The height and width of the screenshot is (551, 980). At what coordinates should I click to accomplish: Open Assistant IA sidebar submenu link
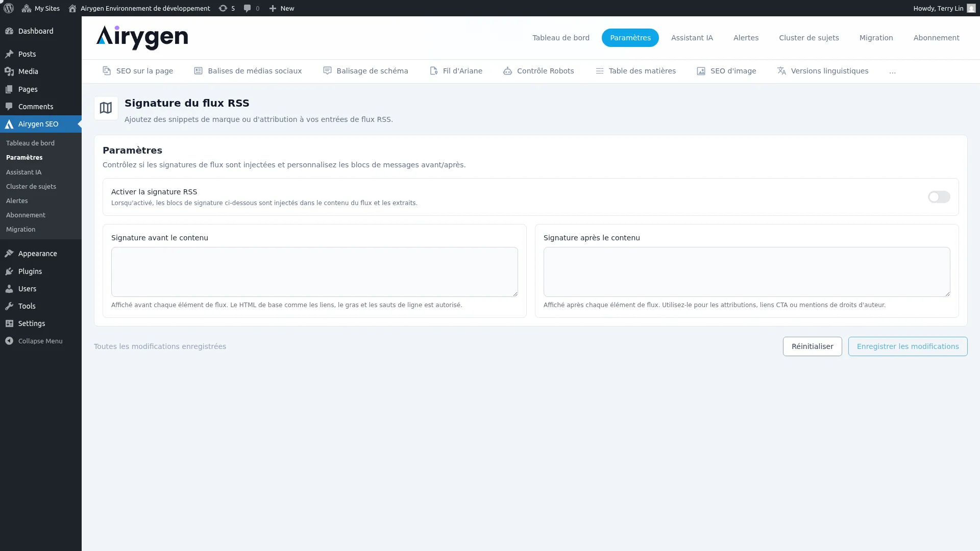coord(23,172)
